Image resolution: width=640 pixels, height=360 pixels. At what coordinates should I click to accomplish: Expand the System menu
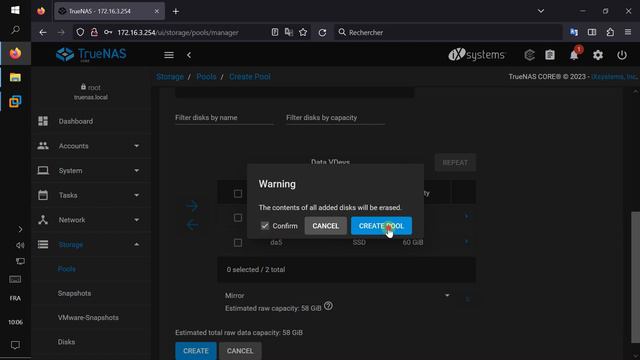91,171
